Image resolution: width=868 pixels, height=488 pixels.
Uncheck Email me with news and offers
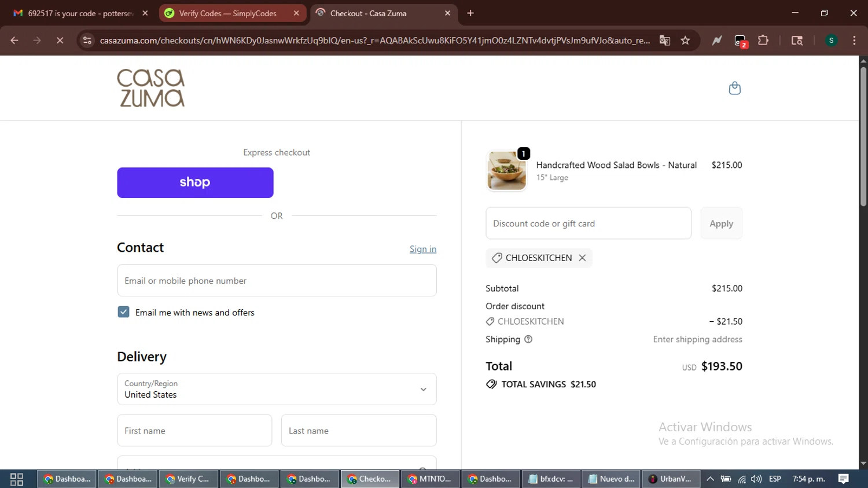pyautogui.click(x=123, y=312)
